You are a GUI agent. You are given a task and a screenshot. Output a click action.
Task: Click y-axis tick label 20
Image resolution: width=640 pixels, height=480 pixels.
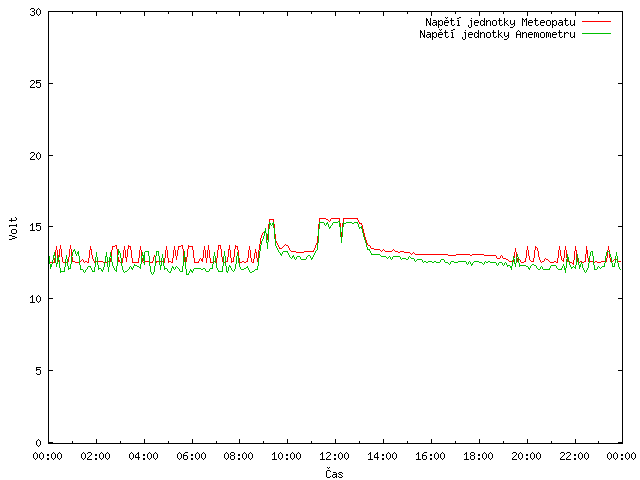[36, 156]
